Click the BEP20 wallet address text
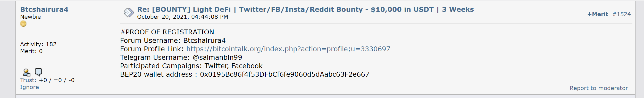The height and width of the screenshot is (98, 644). pyautogui.click(x=285, y=74)
